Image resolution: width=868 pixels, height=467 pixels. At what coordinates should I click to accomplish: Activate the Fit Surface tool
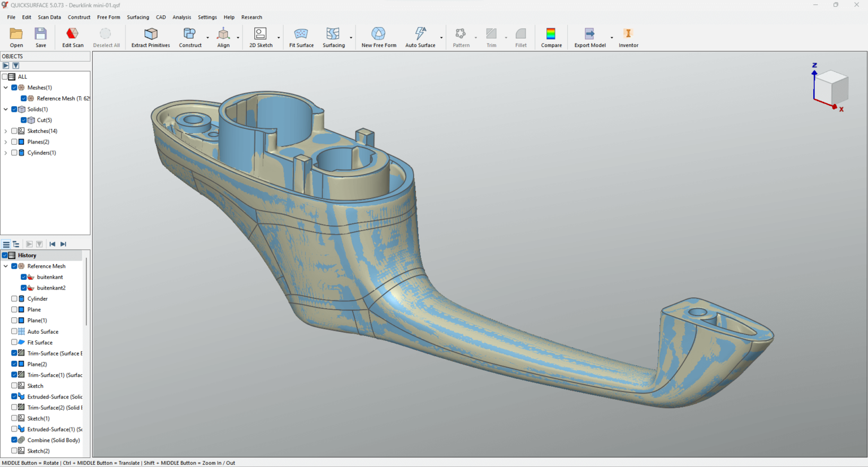click(x=301, y=37)
